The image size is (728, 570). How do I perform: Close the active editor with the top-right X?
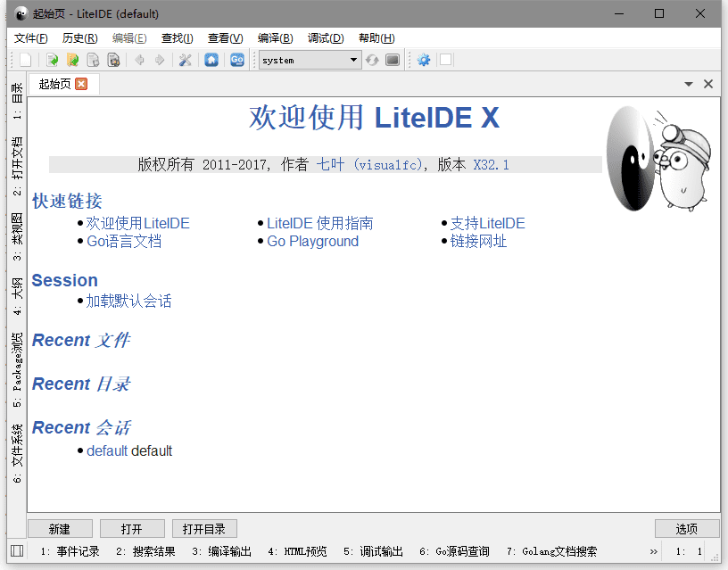[708, 84]
